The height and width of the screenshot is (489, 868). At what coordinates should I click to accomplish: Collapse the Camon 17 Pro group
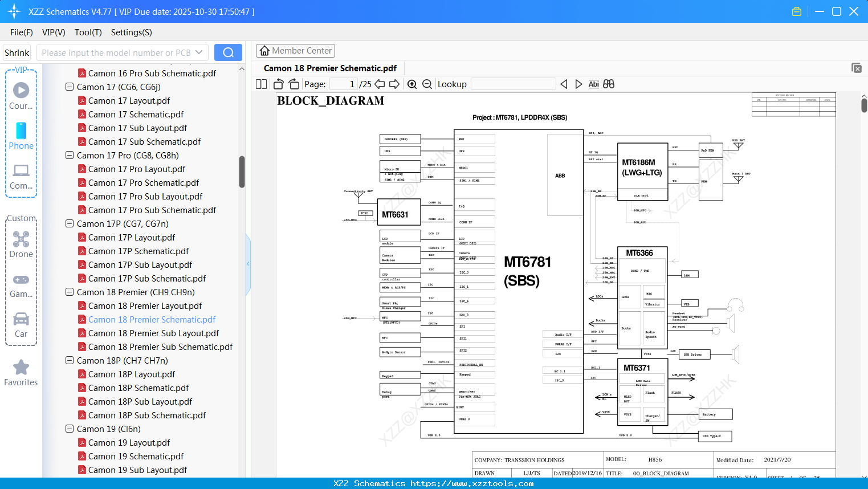(x=69, y=155)
